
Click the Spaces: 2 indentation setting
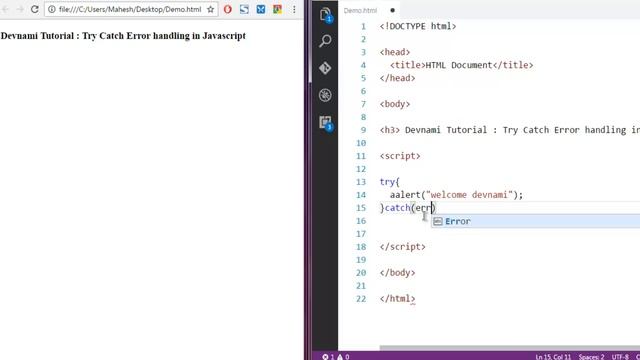[x=591, y=357]
